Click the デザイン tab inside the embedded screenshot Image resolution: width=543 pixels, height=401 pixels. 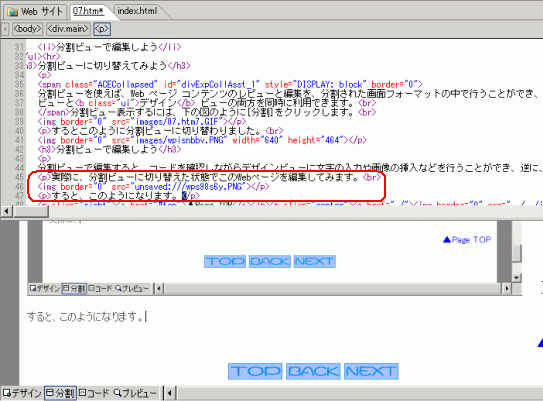(x=45, y=288)
